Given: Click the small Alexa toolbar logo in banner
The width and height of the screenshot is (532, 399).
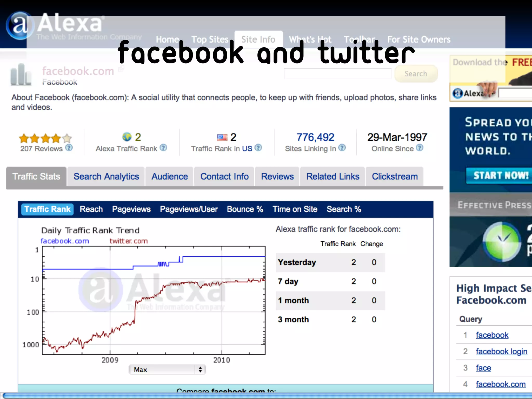Looking at the screenshot, I should pyautogui.click(x=458, y=93).
